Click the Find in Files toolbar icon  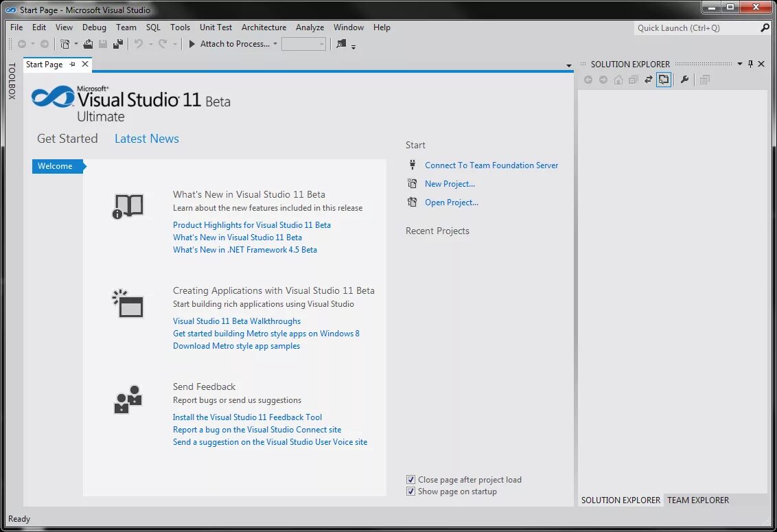[x=341, y=44]
